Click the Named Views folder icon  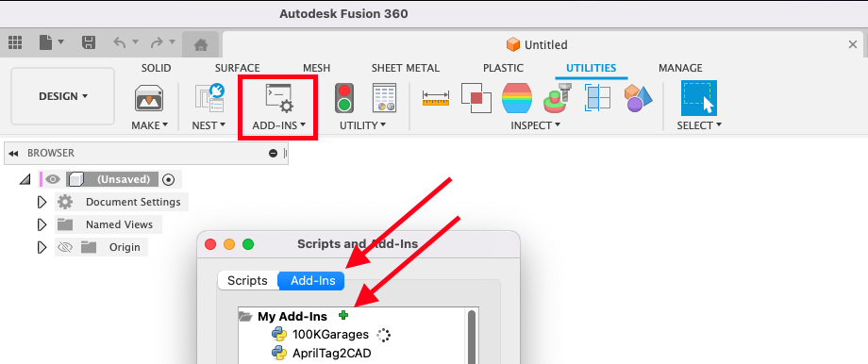pyautogui.click(x=65, y=224)
